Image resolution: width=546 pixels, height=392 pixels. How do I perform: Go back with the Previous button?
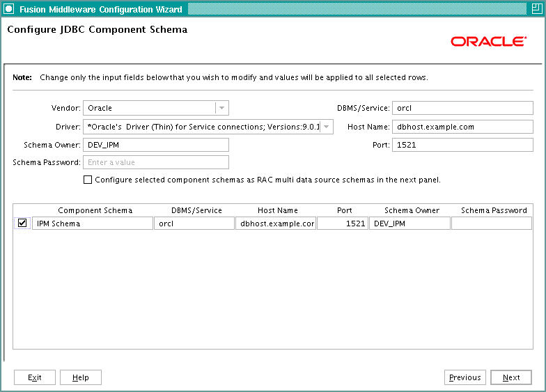point(465,377)
